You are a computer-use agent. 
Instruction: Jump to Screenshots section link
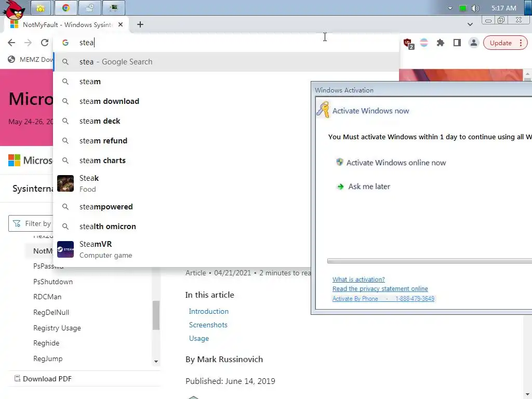point(208,325)
